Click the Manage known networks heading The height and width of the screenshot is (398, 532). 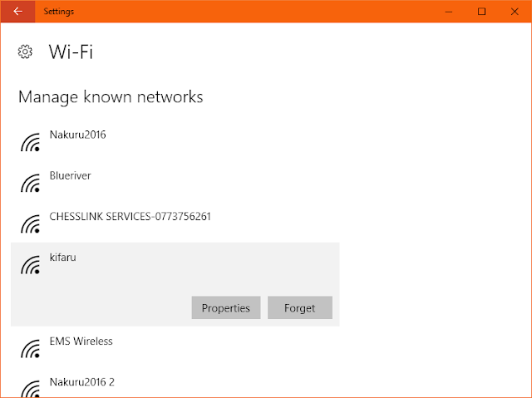point(111,97)
